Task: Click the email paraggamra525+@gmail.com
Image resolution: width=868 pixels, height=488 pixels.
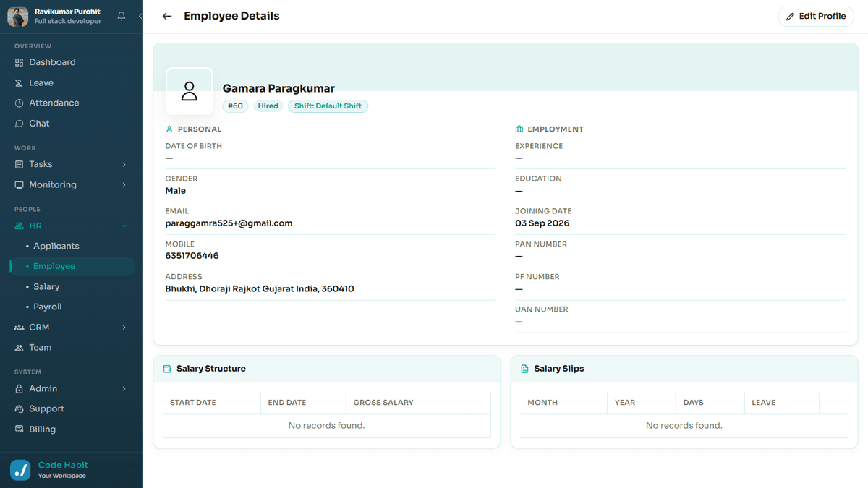Action: pos(229,223)
